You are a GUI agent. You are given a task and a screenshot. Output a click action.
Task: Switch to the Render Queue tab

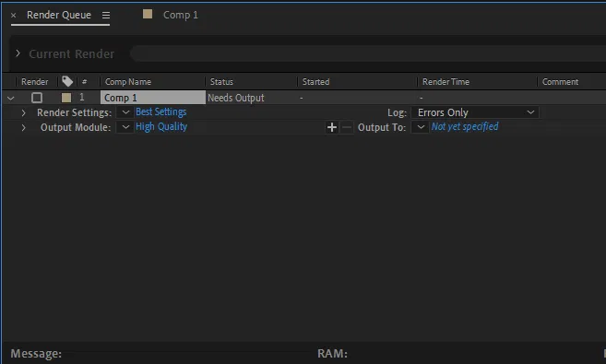[59, 15]
